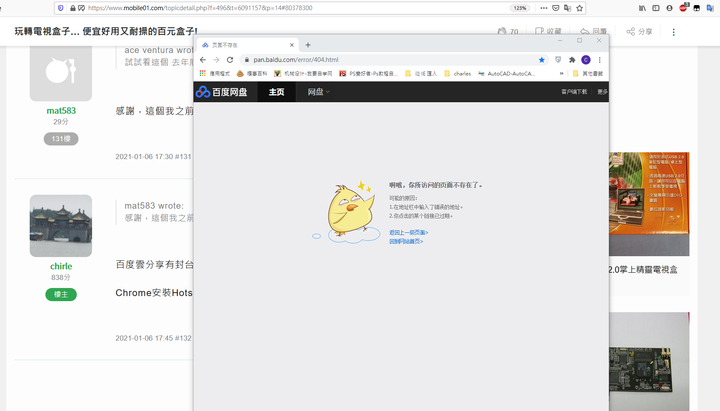Viewport: 720px width, 411px height.
Task: Open the bookmark with the brown swirl icon
Action: [252, 73]
